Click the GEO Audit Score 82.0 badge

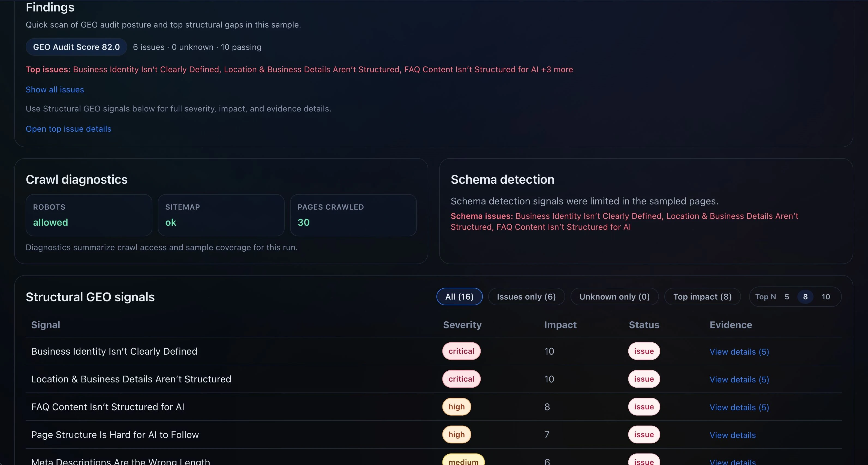coord(76,47)
